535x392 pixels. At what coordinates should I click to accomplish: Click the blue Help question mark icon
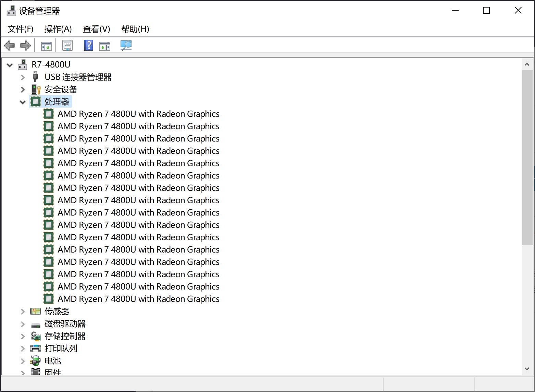[89, 45]
